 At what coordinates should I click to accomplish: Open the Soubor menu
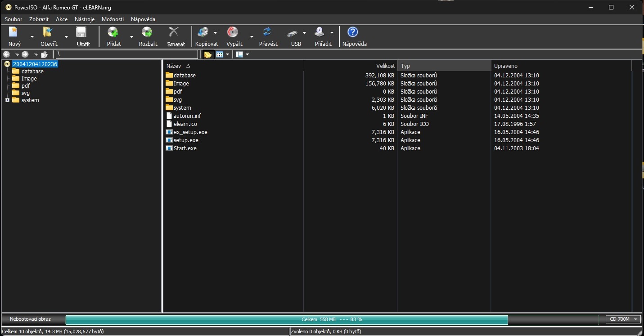14,19
